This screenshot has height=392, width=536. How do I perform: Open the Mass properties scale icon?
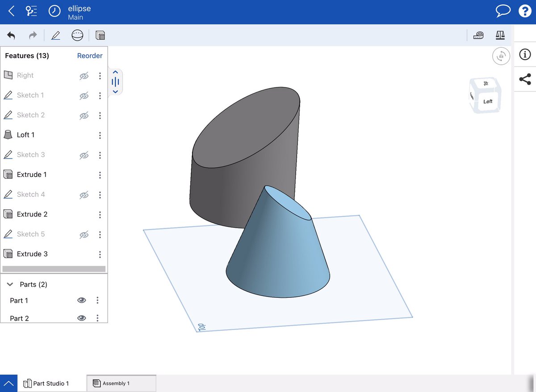click(x=500, y=35)
